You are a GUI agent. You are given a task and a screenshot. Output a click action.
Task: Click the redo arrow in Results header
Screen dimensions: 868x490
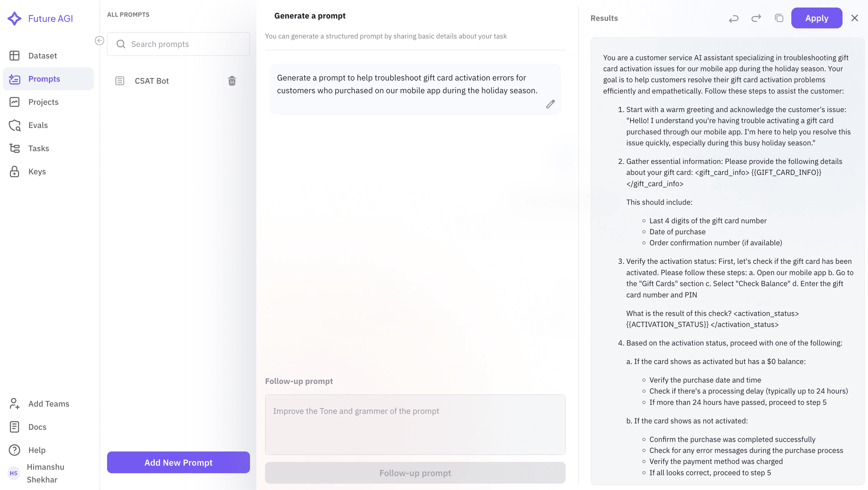[x=756, y=18]
